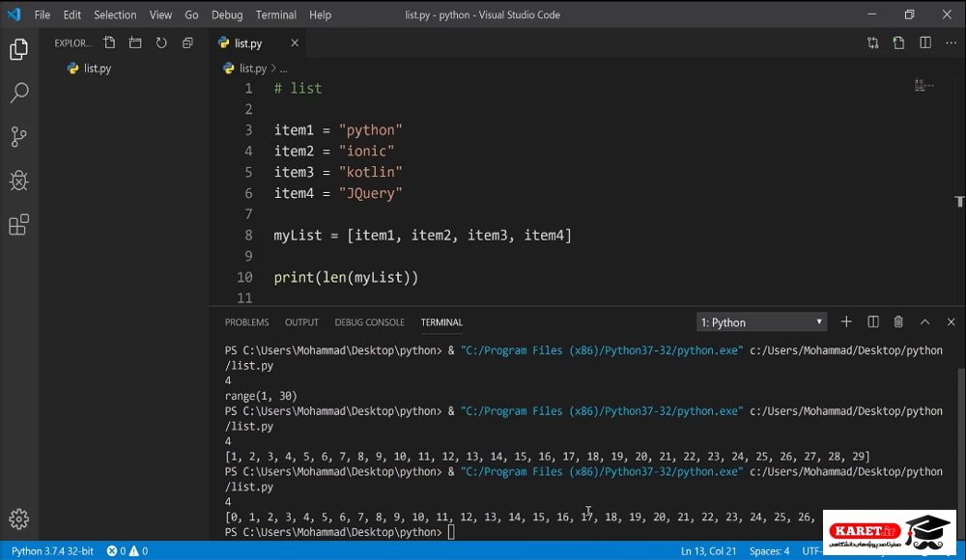The height and width of the screenshot is (560, 966).
Task: Close the list.py editor tab
Action: pos(295,42)
